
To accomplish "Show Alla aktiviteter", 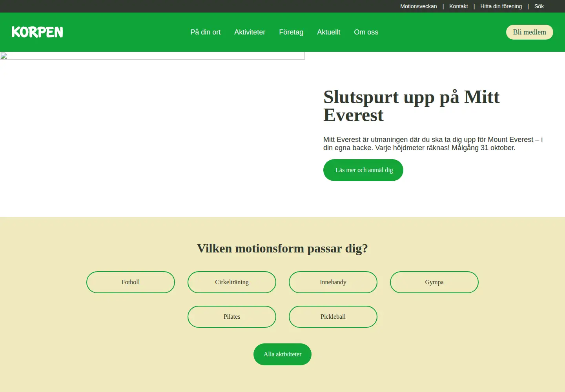I will click(x=282, y=354).
